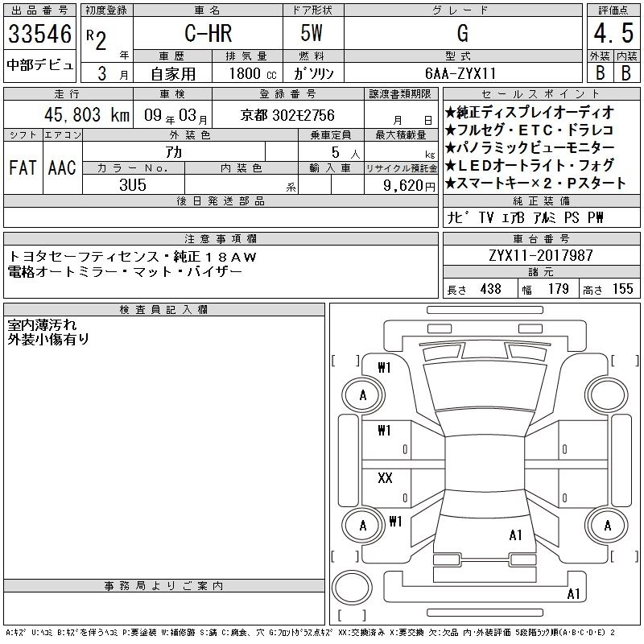Click the inspection date 09年03月

[x=175, y=115]
